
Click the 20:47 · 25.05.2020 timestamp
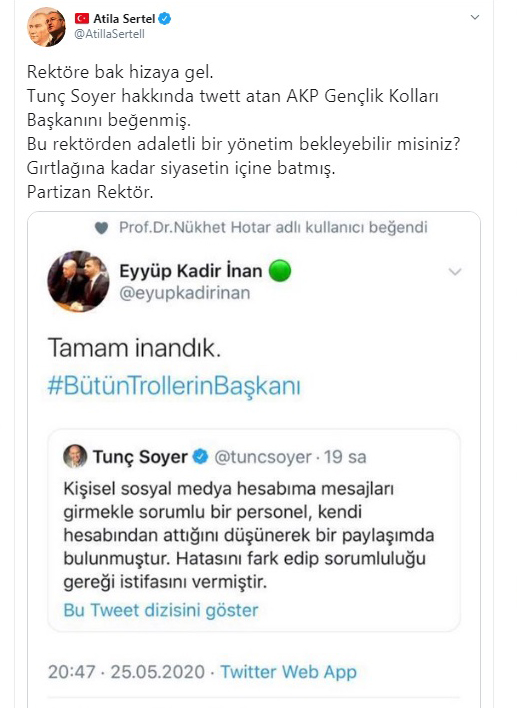tap(126, 672)
